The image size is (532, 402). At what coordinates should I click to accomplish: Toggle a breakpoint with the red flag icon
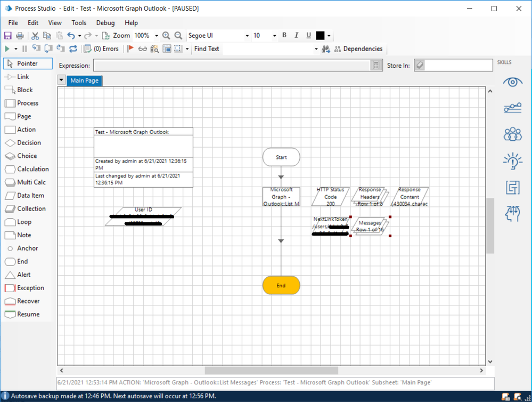coord(130,49)
